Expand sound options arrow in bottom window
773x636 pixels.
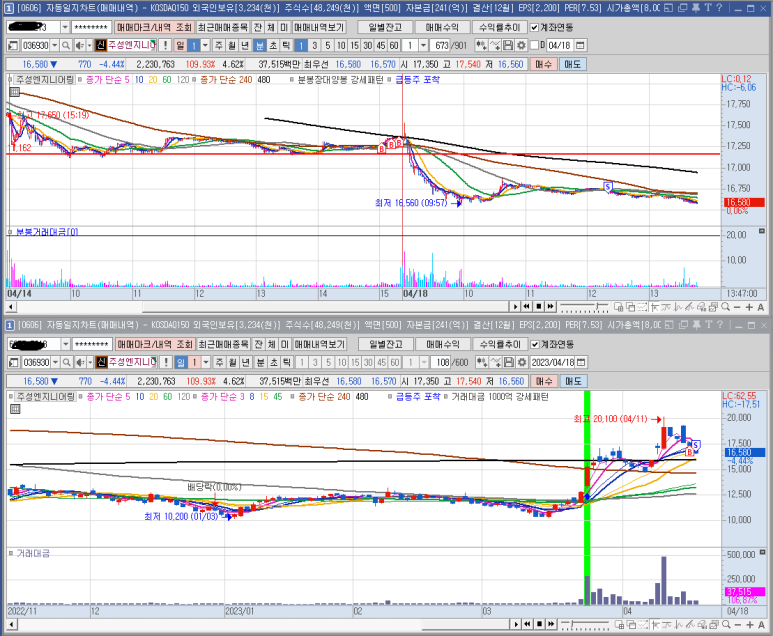coord(90,362)
